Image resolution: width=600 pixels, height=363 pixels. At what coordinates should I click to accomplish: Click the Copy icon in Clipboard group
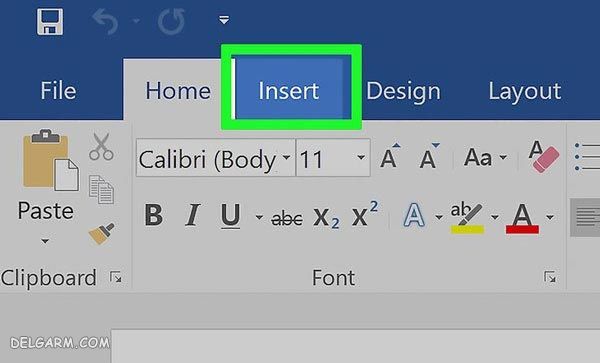101,189
